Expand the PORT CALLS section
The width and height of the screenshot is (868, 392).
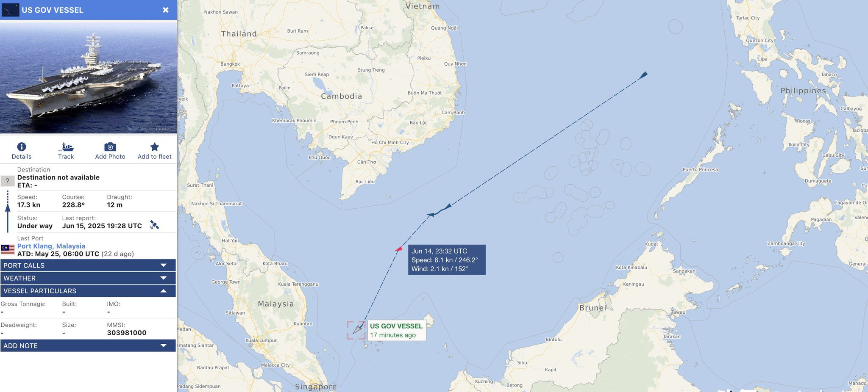(88, 265)
